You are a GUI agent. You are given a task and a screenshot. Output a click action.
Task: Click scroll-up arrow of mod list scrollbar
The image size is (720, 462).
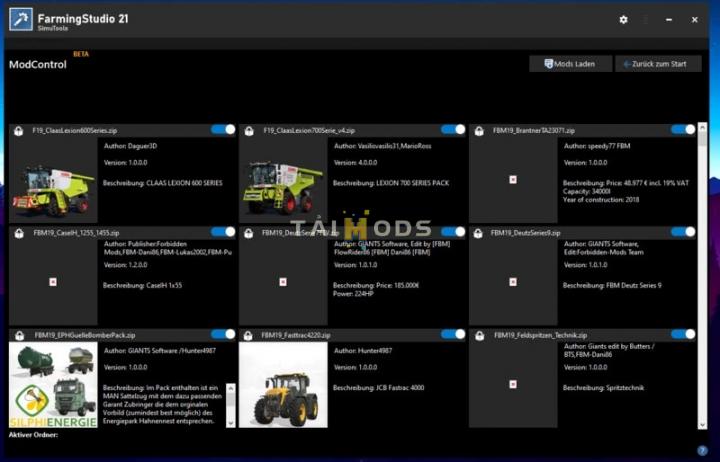(702, 128)
